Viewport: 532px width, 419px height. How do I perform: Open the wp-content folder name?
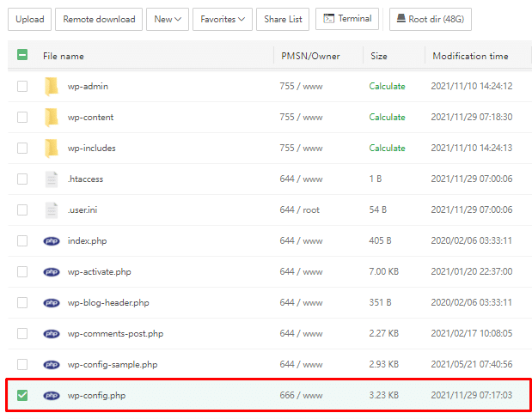90,118
